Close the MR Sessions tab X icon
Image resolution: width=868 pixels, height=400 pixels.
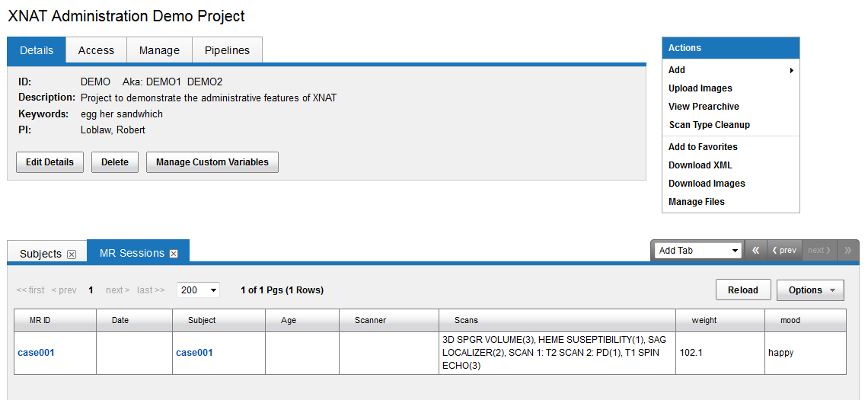174,253
